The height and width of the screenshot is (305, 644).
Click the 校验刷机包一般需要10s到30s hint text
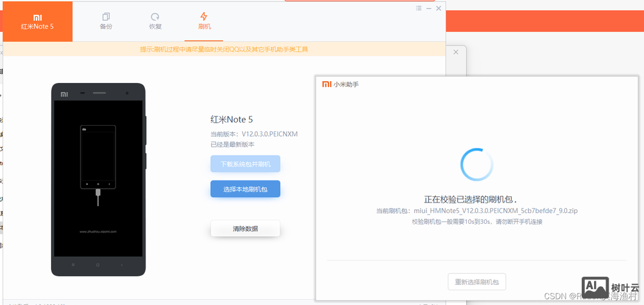(477, 222)
